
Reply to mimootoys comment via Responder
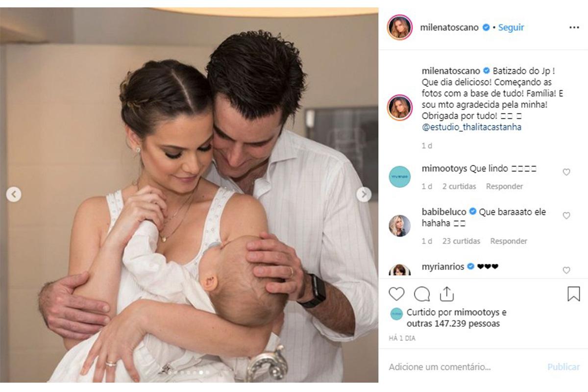click(504, 186)
